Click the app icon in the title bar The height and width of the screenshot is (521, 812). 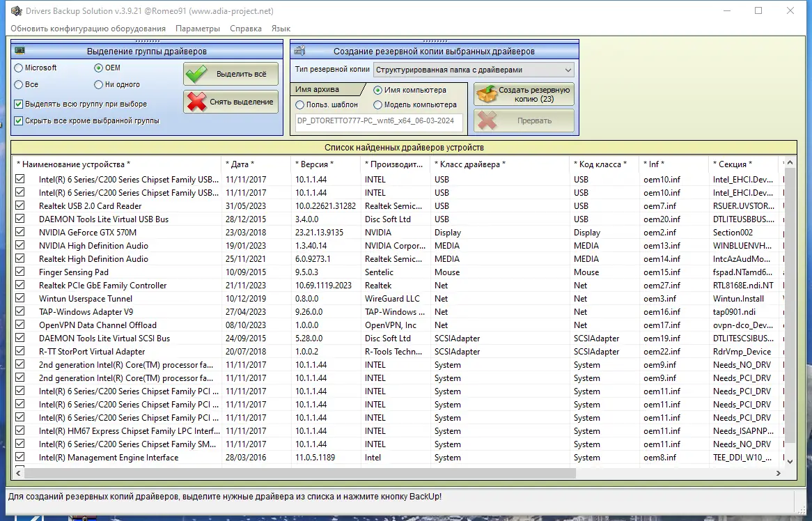click(x=16, y=11)
